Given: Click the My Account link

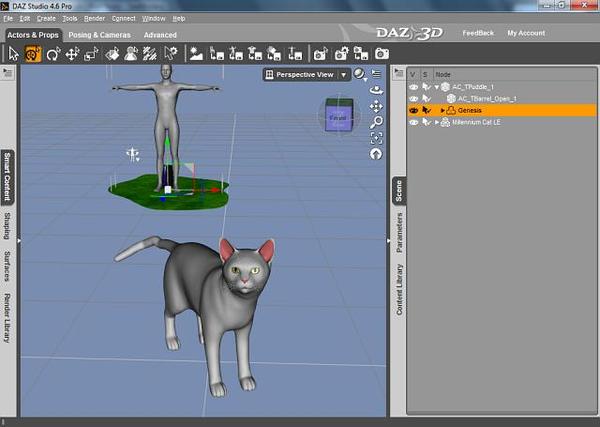Looking at the screenshot, I should (526, 33).
